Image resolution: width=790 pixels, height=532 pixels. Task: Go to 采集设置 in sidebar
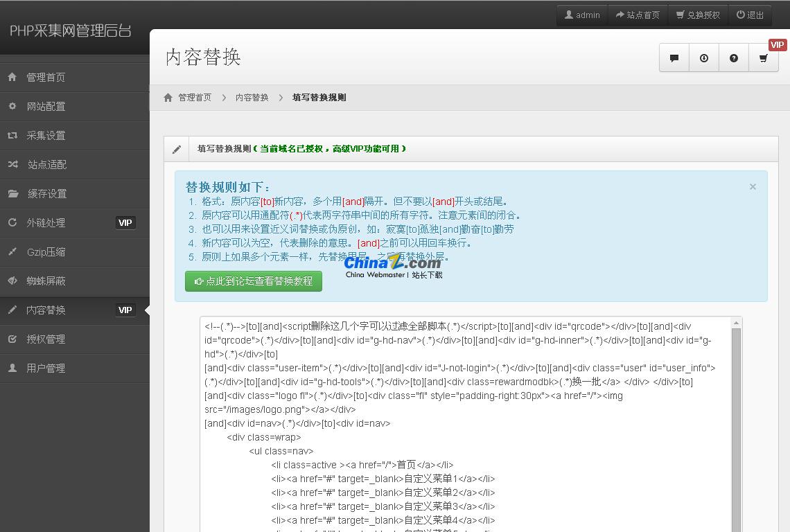(x=75, y=136)
